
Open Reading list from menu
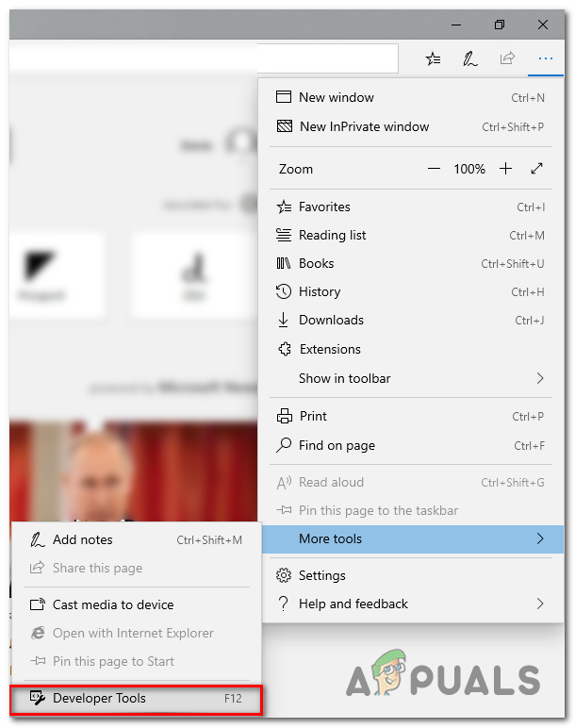tap(411, 235)
